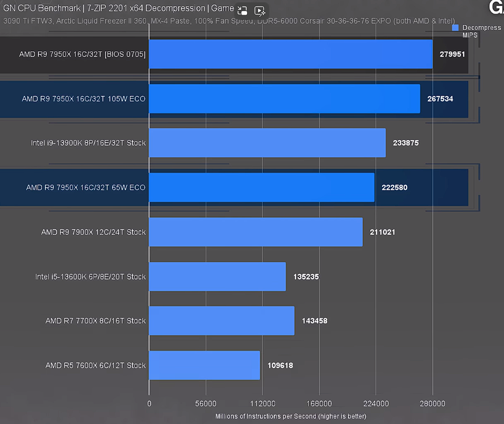Select the AMD R9 7900X bar

pyautogui.click(x=255, y=232)
